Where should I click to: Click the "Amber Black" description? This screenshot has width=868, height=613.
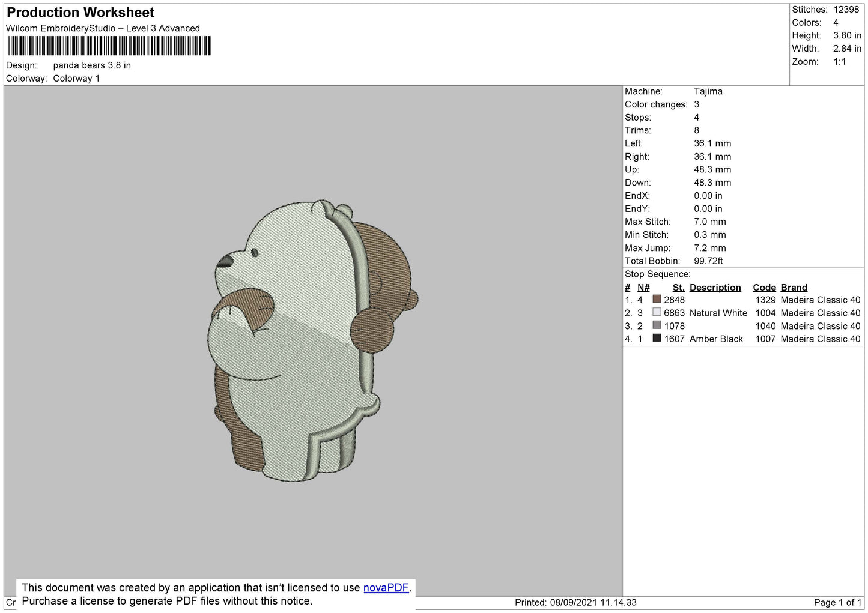(x=716, y=339)
